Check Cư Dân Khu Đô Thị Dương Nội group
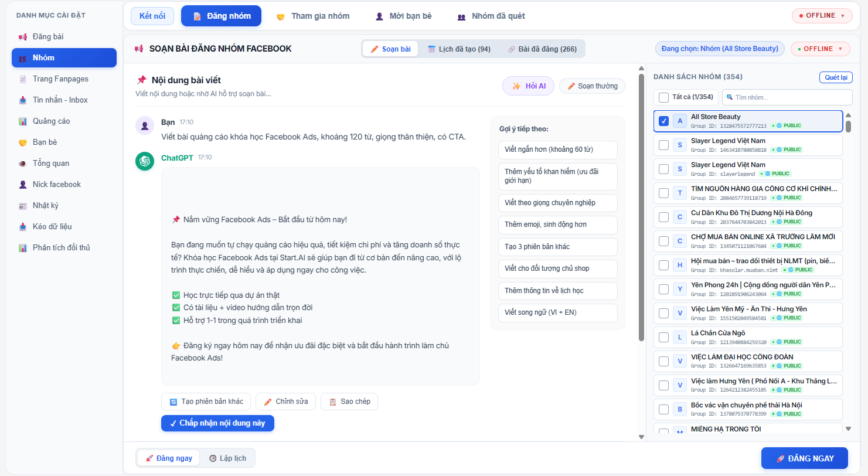868x476 pixels. (x=664, y=217)
